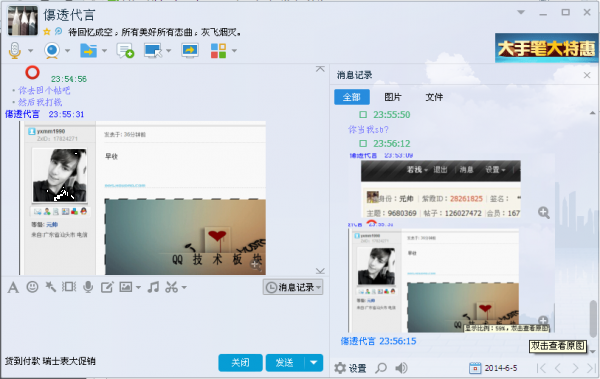Switch to the 图片 tab

pyautogui.click(x=393, y=97)
